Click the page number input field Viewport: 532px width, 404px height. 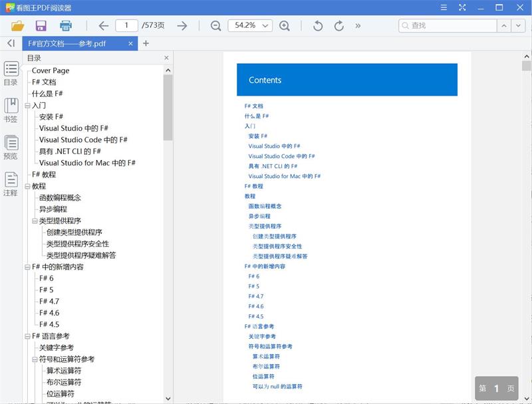(x=126, y=25)
